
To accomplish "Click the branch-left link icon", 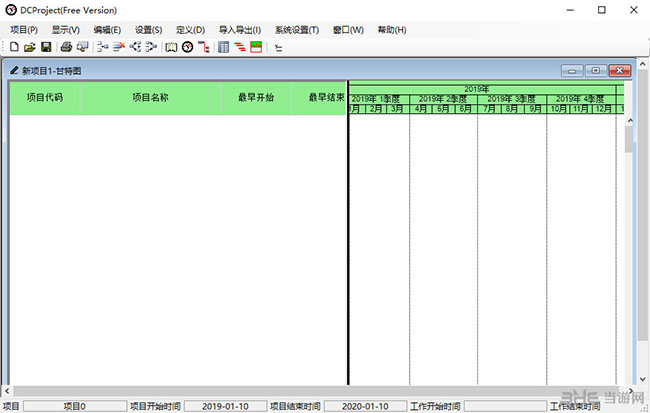I will [x=135, y=47].
